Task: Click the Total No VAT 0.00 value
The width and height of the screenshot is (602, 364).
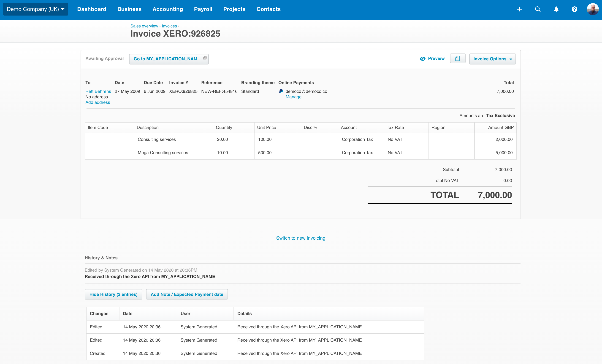Action: coord(507,181)
